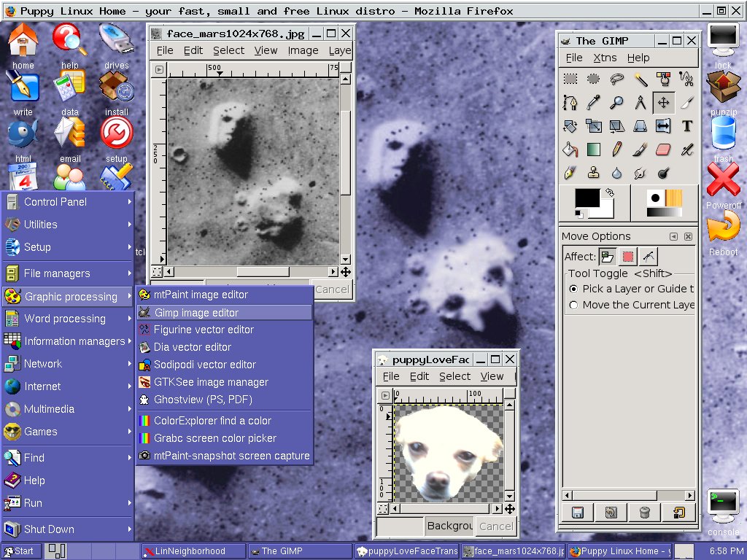Select the Zoom magnifier tool
The height and width of the screenshot is (560, 747).
(616, 102)
